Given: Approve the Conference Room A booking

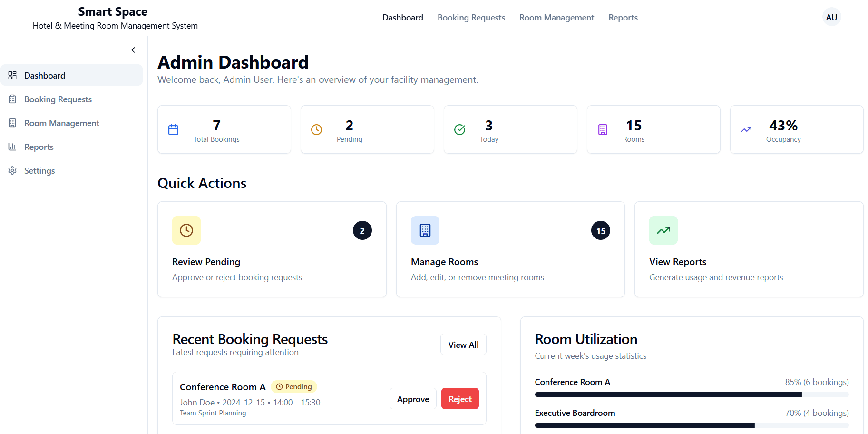Looking at the screenshot, I should click(412, 398).
